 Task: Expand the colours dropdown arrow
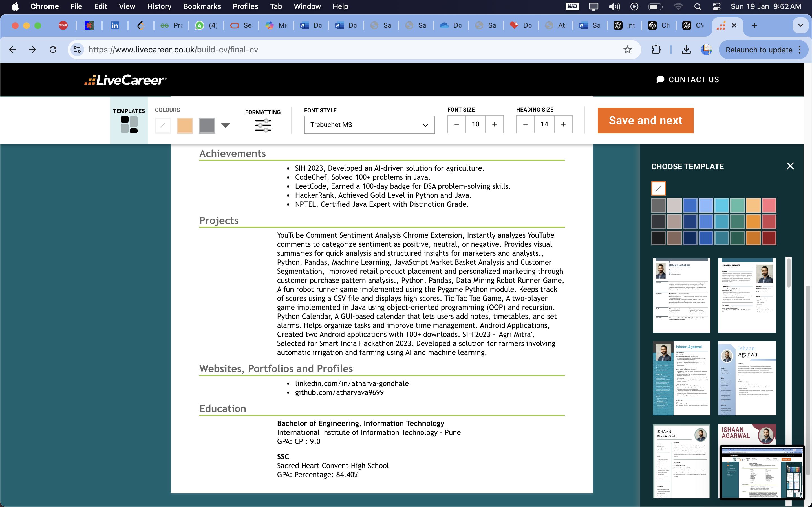pyautogui.click(x=226, y=125)
